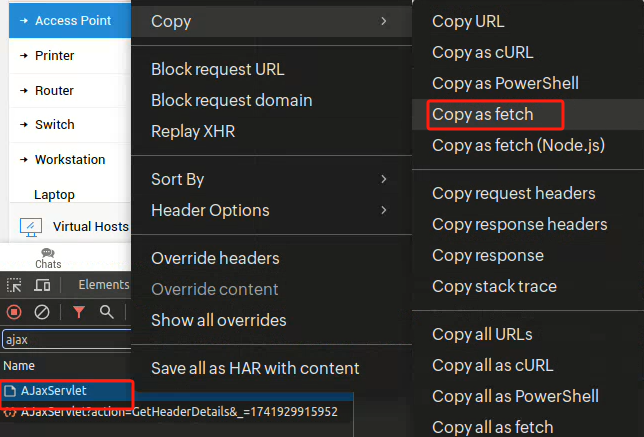
Task: Select Copy as cURL option
Action: tap(482, 52)
